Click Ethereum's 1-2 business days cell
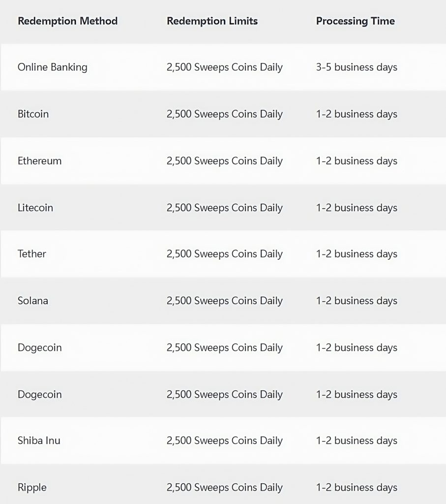Screen dimensions: 446x504 (357, 161)
